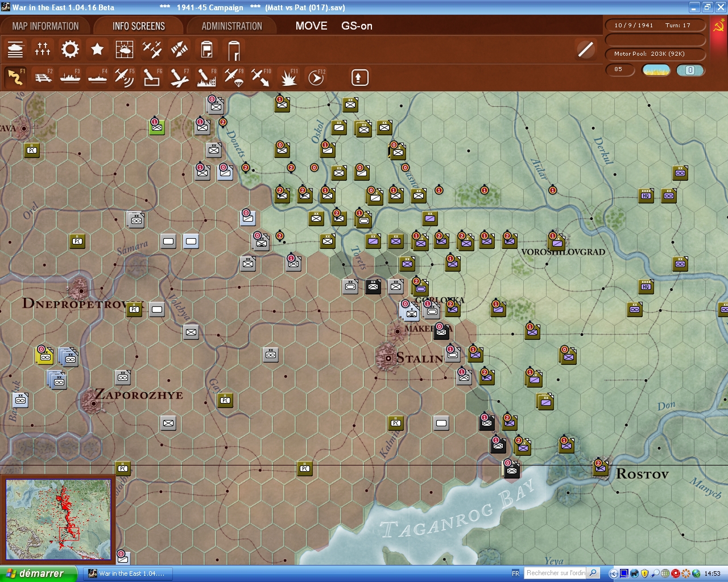728x582 pixels.
Task: Select the F5 air recon mode
Action: click(x=125, y=77)
